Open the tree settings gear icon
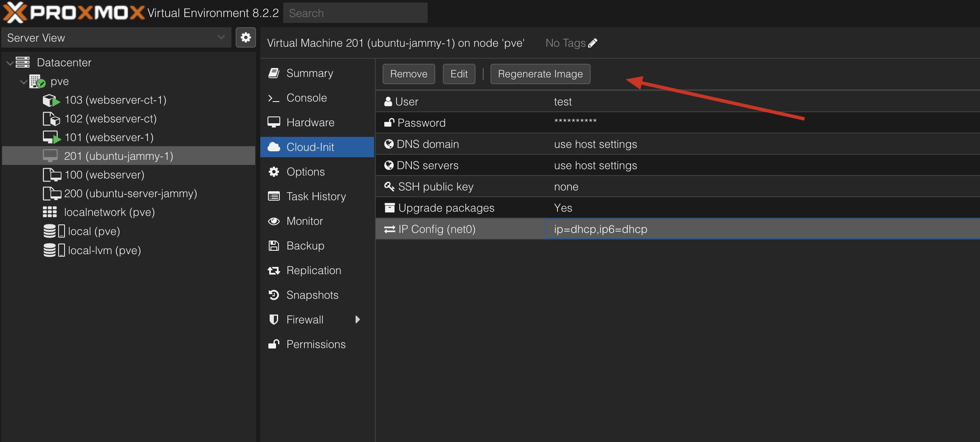Screen dimensions: 980x442 [246, 38]
